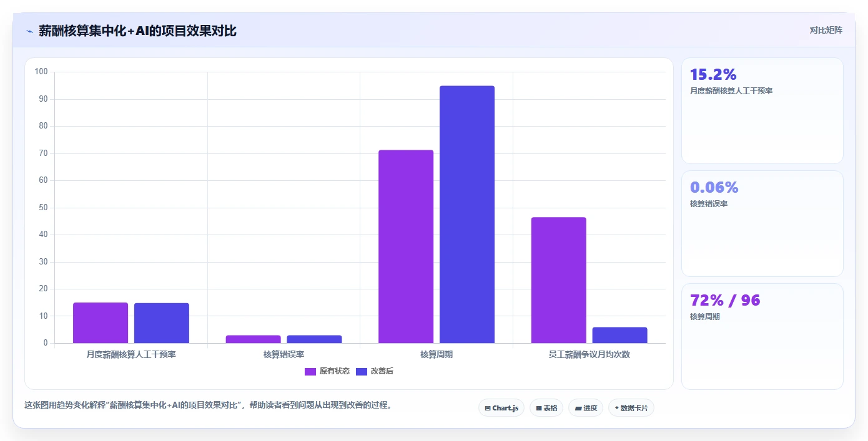Viewport: 868px width, 441px height.
Task: Click the 员工薪酬争议月均次数 axis label
Action: tap(589, 354)
